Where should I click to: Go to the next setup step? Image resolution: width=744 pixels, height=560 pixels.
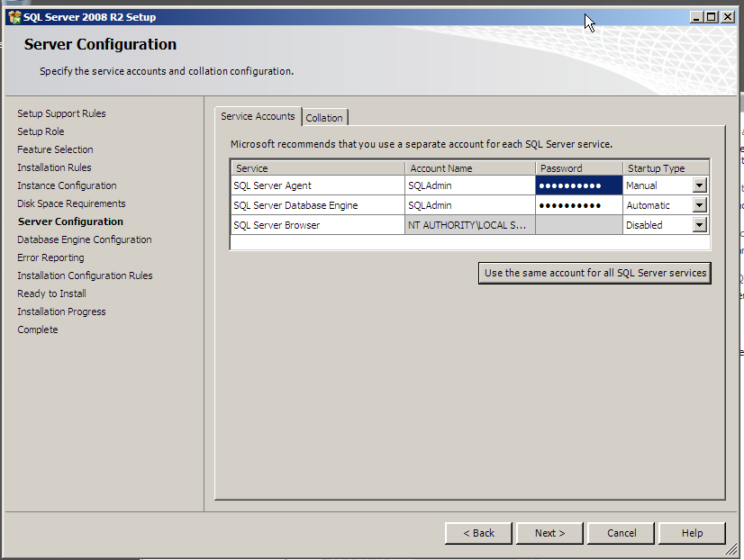(549, 533)
